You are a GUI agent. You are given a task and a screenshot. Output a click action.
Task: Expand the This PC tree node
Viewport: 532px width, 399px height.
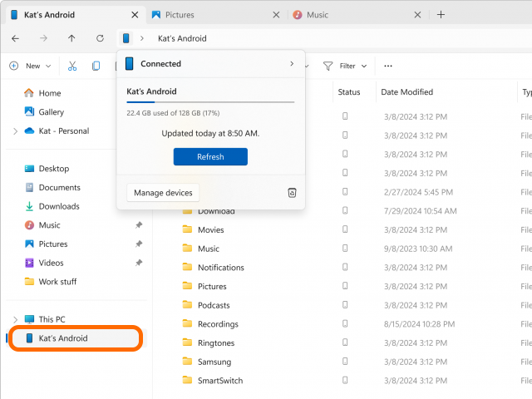(x=15, y=319)
